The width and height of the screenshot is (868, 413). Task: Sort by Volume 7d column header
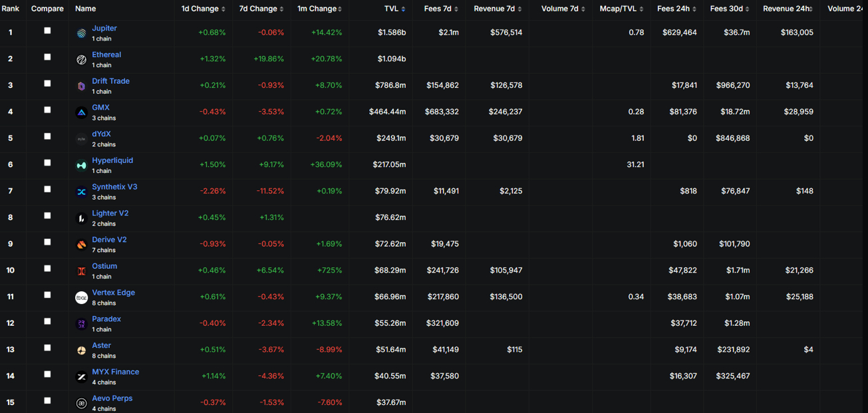[x=563, y=9]
